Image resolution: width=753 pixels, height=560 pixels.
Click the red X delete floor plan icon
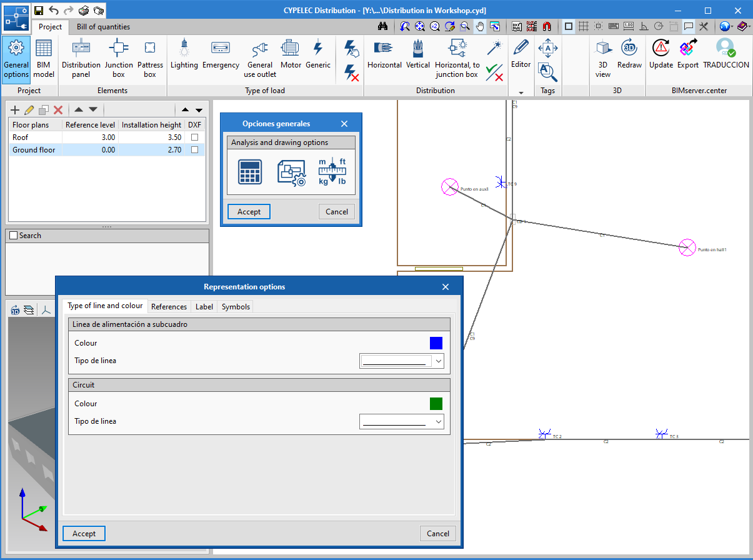click(58, 110)
